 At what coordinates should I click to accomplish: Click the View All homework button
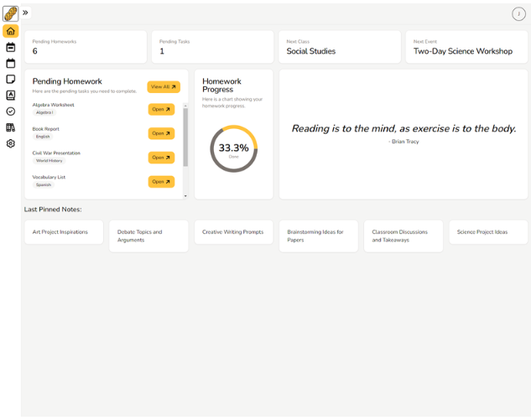pos(164,87)
